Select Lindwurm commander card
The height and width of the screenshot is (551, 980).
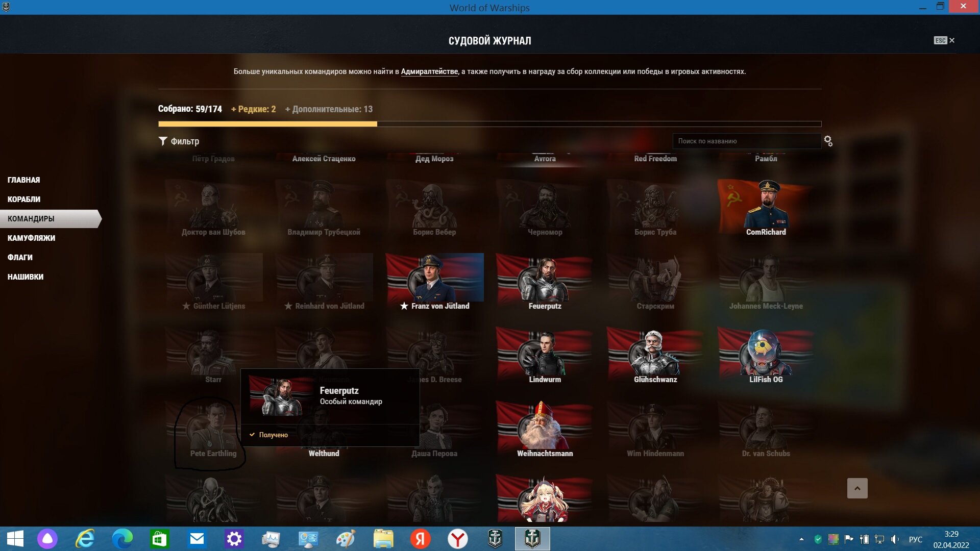point(545,355)
